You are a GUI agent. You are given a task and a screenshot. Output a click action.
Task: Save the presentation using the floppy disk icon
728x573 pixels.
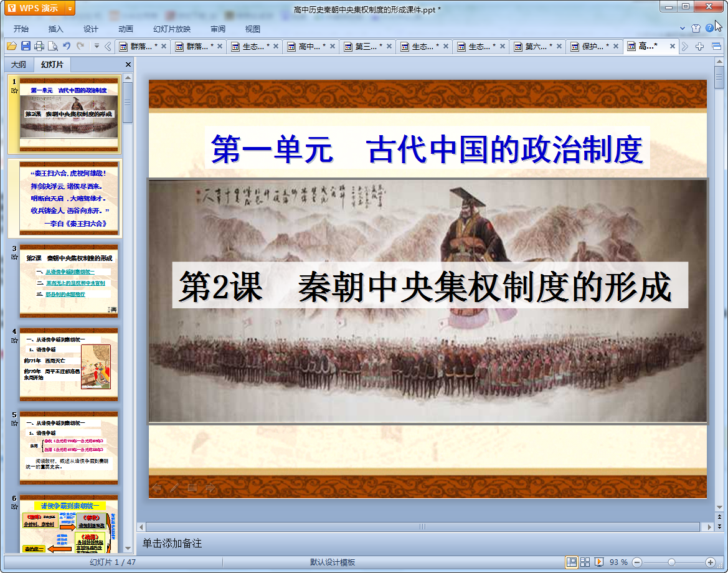click(x=26, y=46)
